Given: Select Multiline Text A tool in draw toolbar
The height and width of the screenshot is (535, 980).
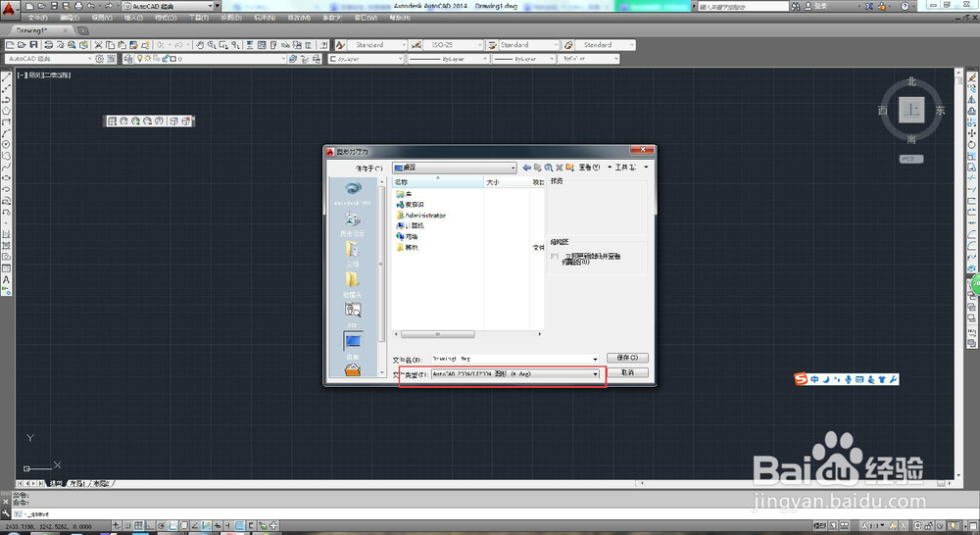Looking at the screenshot, I should coord(6,279).
